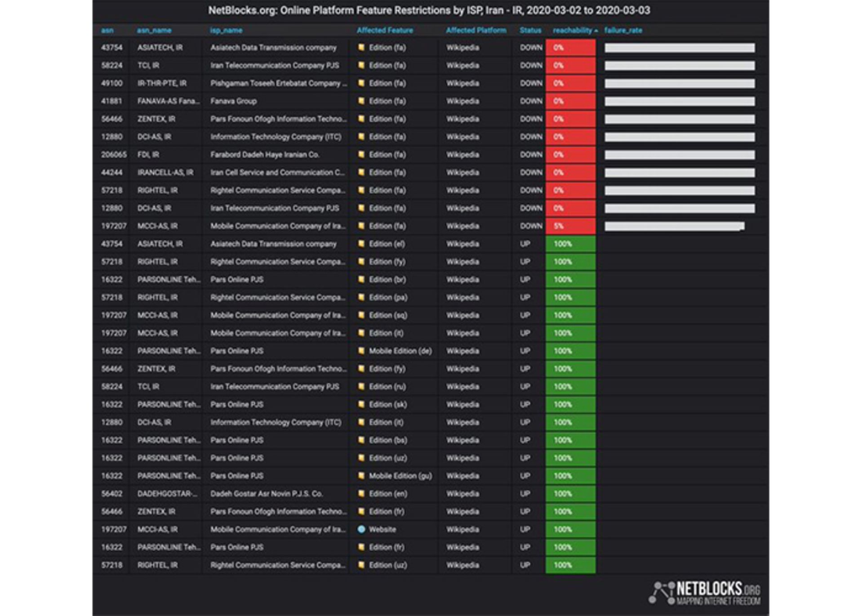Click the yellow icon beside Edition (br)

pyautogui.click(x=361, y=279)
